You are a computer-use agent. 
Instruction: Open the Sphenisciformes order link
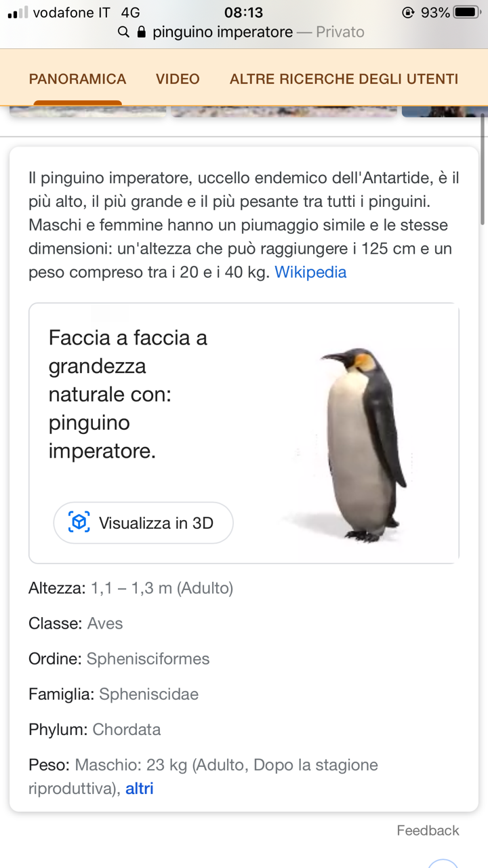click(148, 658)
